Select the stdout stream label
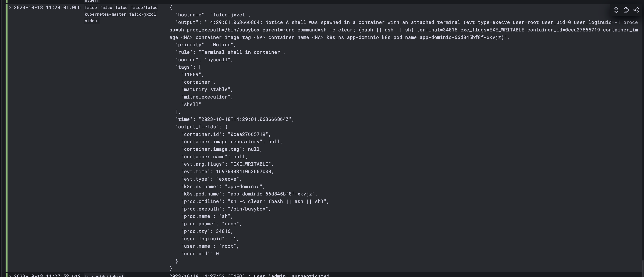The height and width of the screenshot is (277, 644). point(92,21)
